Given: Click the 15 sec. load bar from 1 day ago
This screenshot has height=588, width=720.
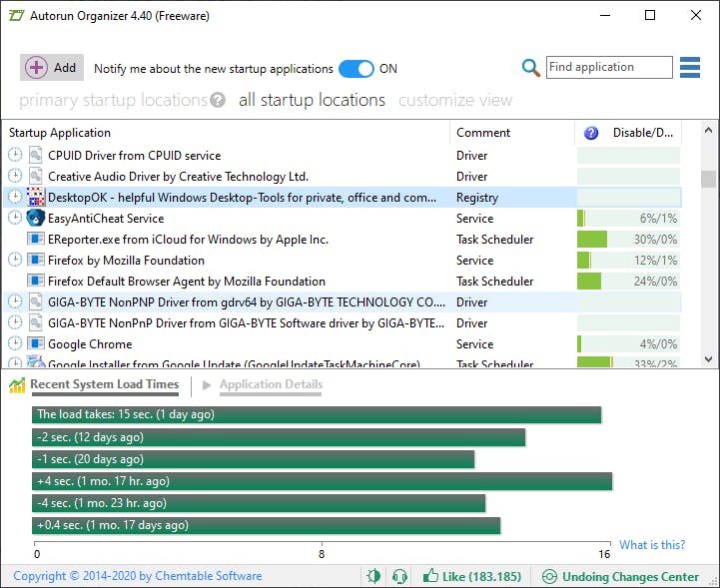Looking at the screenshot, I should (317, 414).
